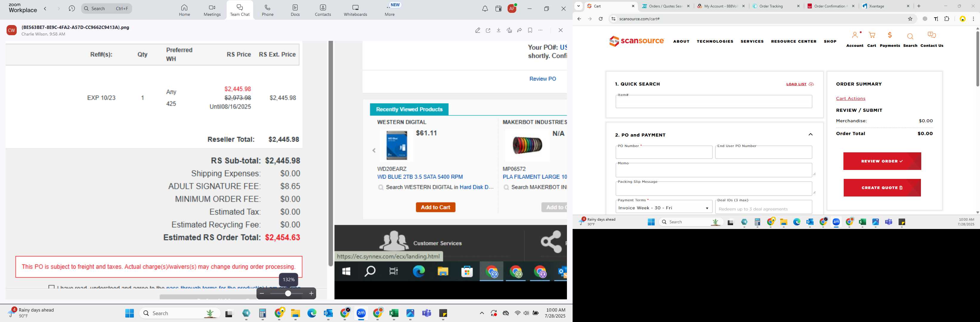Open ScanSource Search icon
This screenshot has height=322, width=980.
910,40
